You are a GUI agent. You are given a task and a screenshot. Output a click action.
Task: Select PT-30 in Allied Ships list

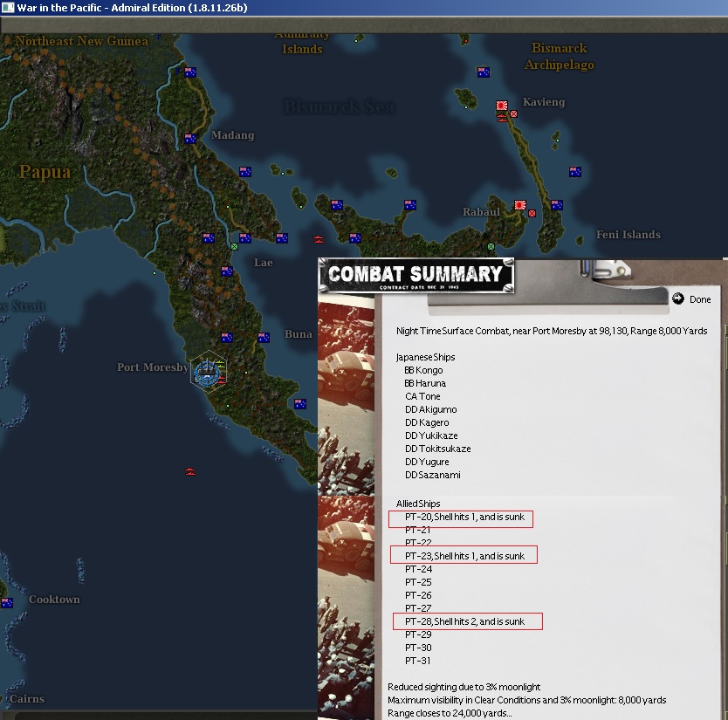pos(418,648)
